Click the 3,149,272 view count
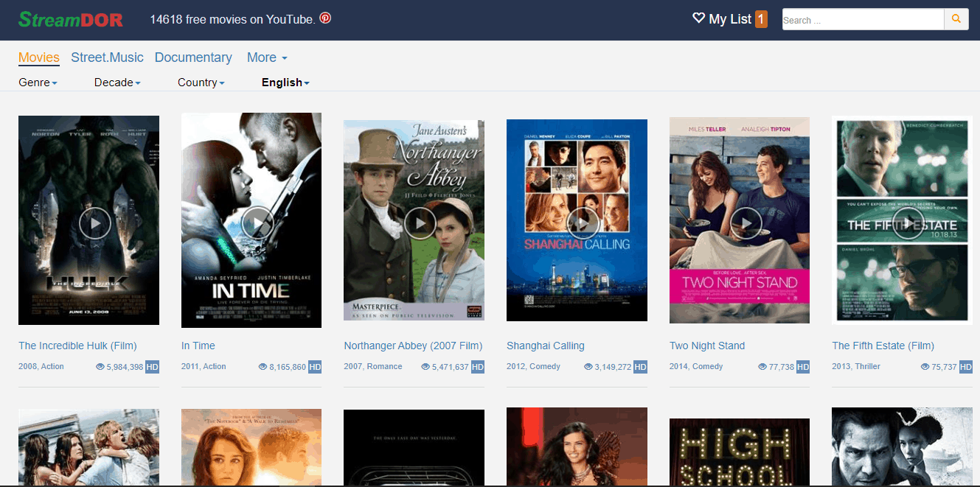The image size is (980, 487). (x=614, y=367)
